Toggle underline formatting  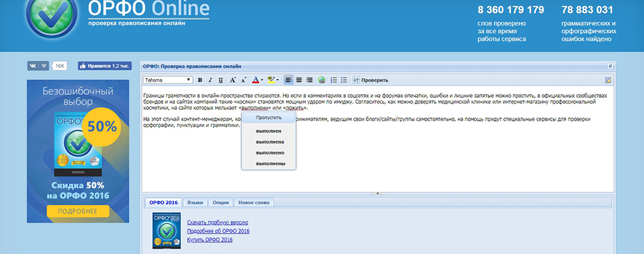(x=221, y=80)
